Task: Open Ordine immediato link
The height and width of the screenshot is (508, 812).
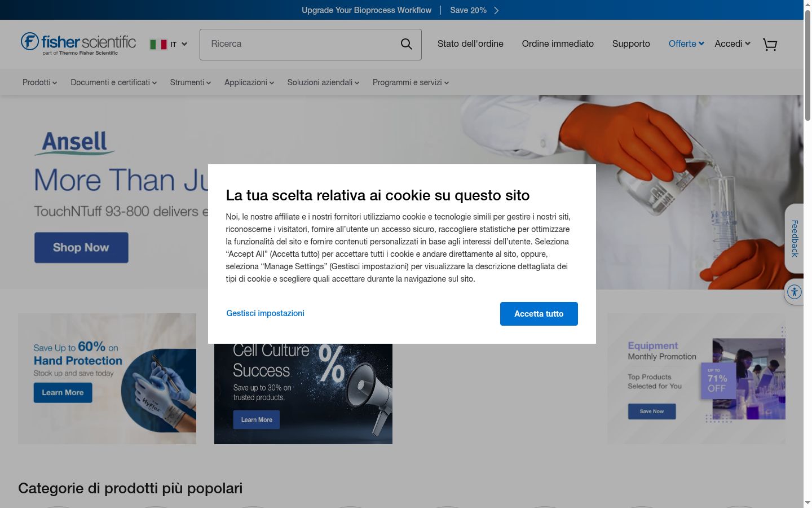Action: [558, 43]
